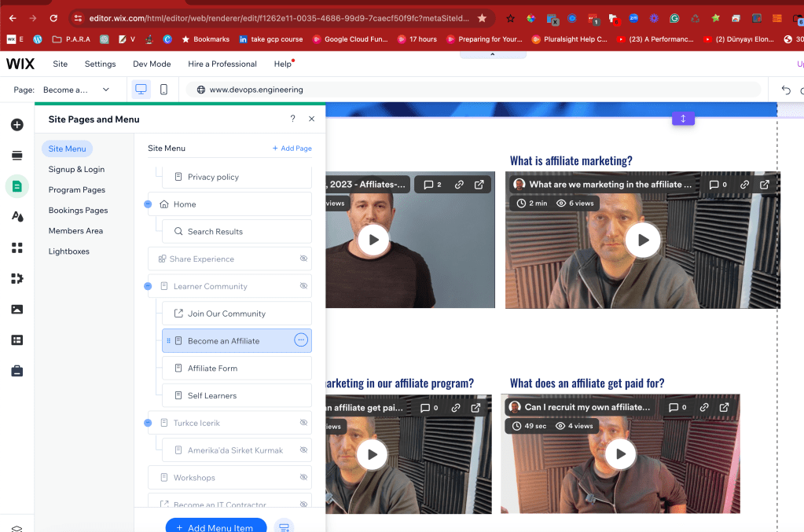The image size is (804, 532).
Task: Select Members Area section
Action: point(75,230)
